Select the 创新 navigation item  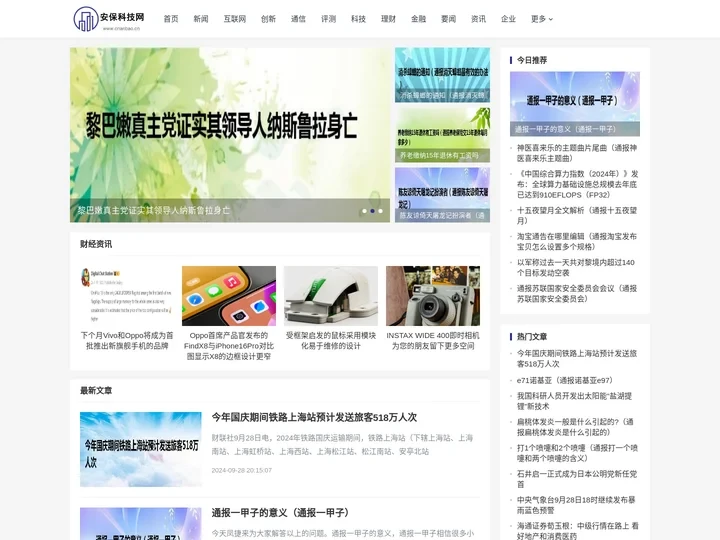pyautogui.click(x=268, y=19)
